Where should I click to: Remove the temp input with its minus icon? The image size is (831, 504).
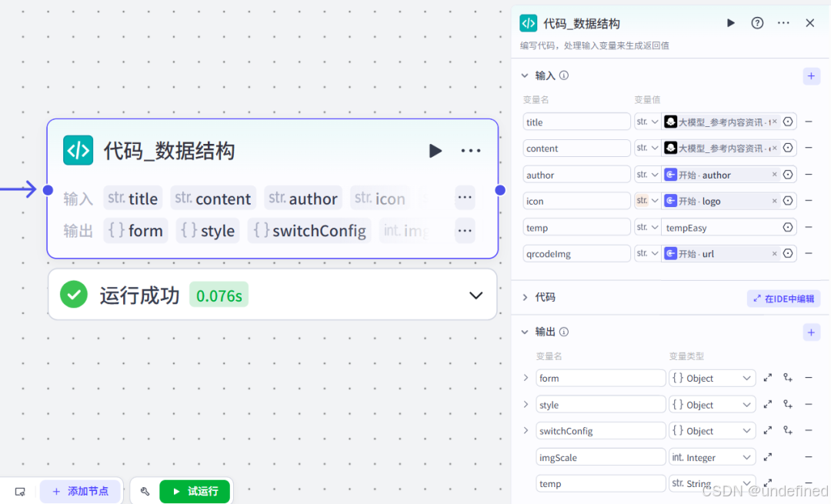point(808,226)
